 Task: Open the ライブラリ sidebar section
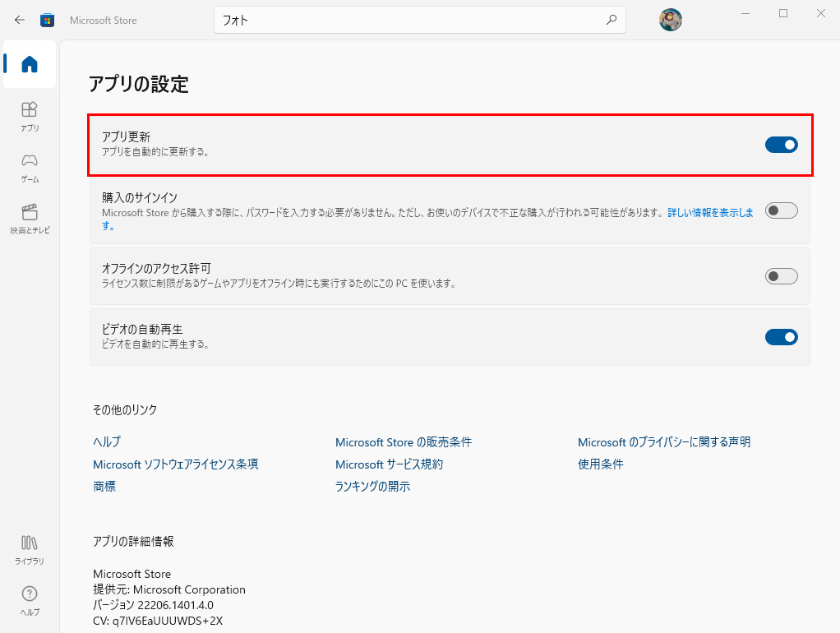click(x=30, y=550)
